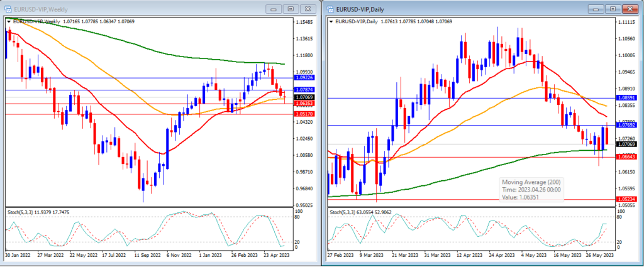Close the Weekly chart window
Viewport: 644px width, 267px height.
(309, 9)
